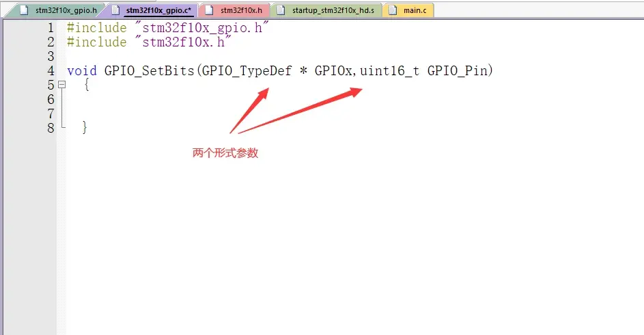Click the #include directive on line 1
Screen dimensions: 644x335
[x=97, y=27]
